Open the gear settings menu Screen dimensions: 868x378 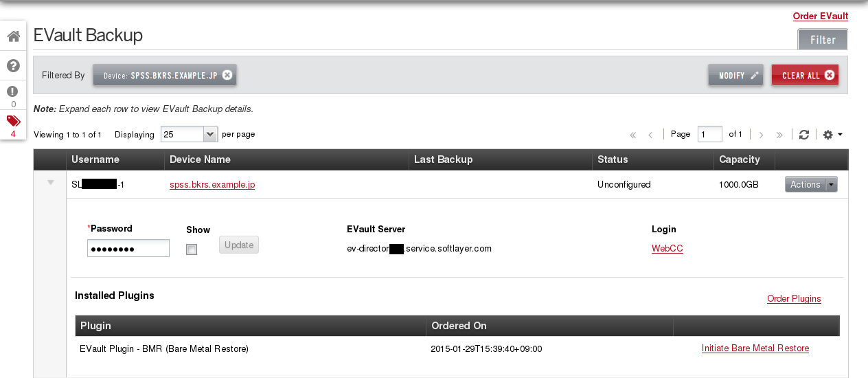click(x=832, y=135)
